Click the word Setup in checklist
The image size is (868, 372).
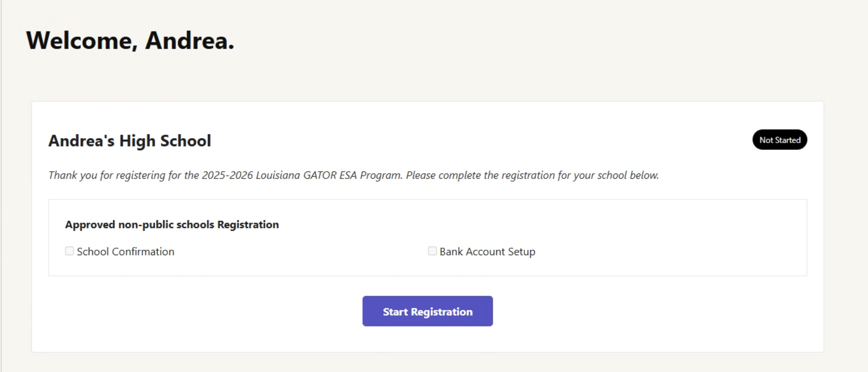tap(521, 252)
